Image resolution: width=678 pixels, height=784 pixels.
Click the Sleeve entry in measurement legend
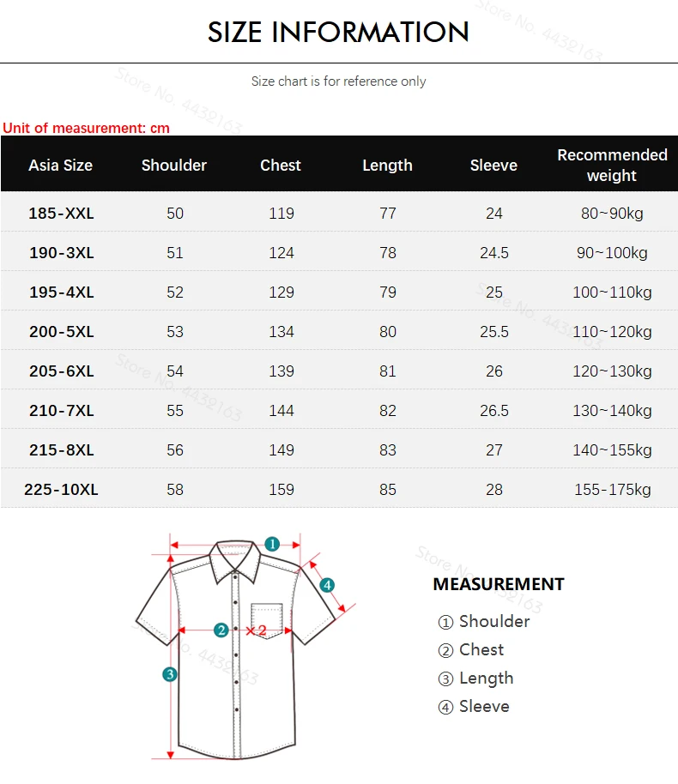474,707
